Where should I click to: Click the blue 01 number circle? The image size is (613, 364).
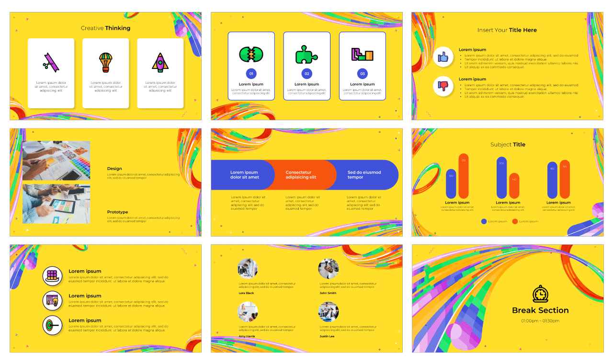pyautogui.click(x=251, y=74)
